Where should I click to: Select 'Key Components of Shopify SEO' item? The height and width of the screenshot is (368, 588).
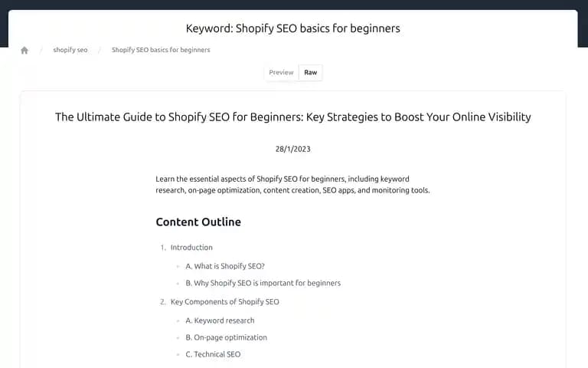click(225, 302)
